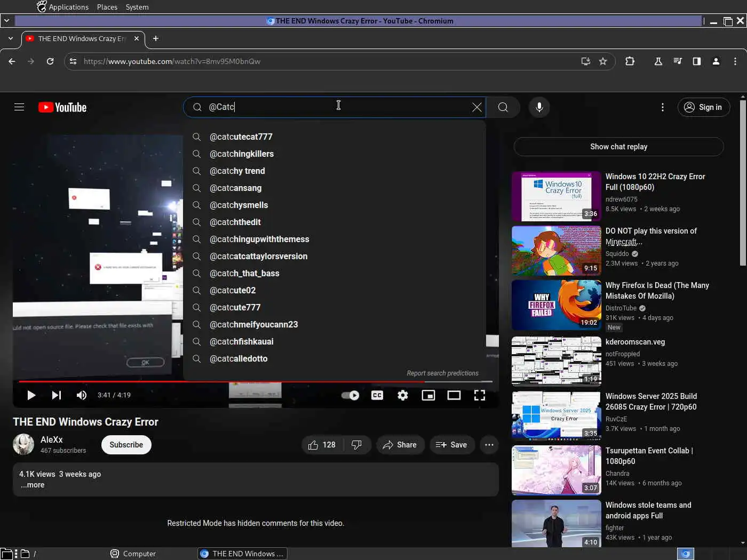The width and height of the screenshot is (747, 560).
Task: Click Computer in the bottom taskbar
Action: coord(133,554)
